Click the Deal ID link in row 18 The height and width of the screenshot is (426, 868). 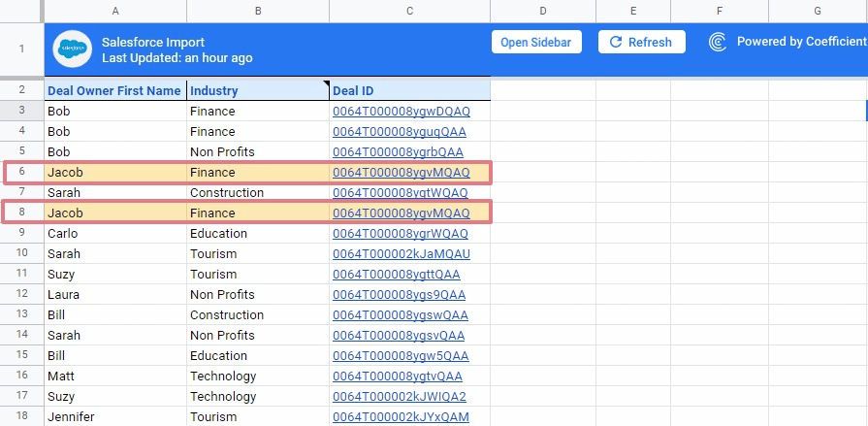[x=401, y=417]
